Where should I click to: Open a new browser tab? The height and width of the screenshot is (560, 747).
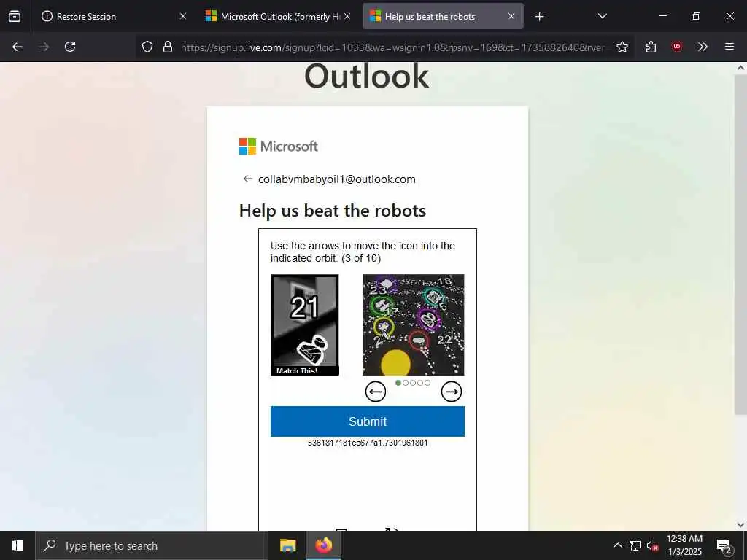tap(539, 17)
